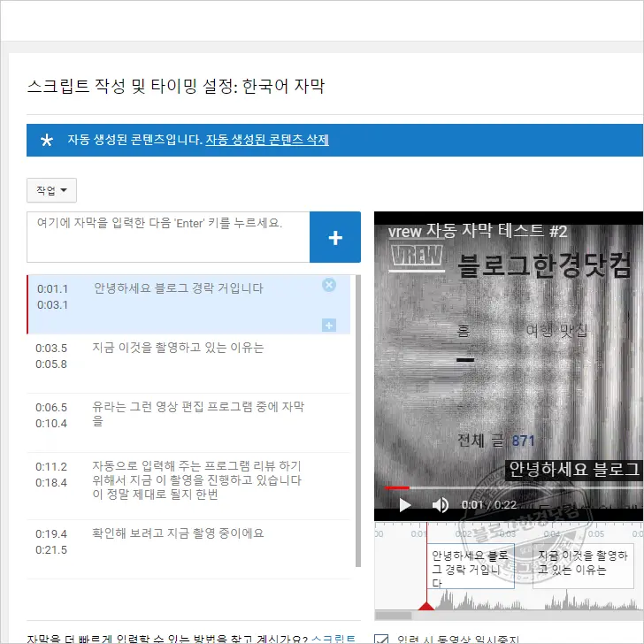The height and width of the screenshot is (644, 644).
Task: Play the video preview
Action: pyautogui.click(x=405, y=505)
